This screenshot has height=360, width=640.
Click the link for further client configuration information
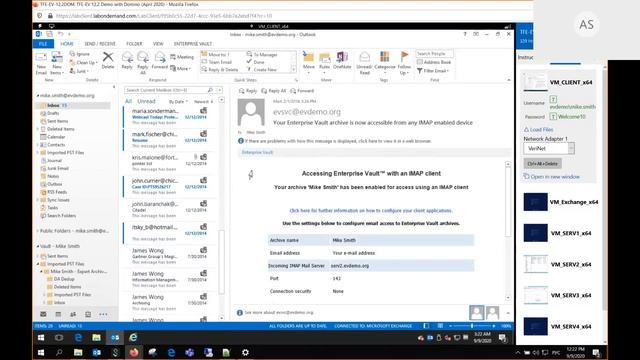click(371, 211)
